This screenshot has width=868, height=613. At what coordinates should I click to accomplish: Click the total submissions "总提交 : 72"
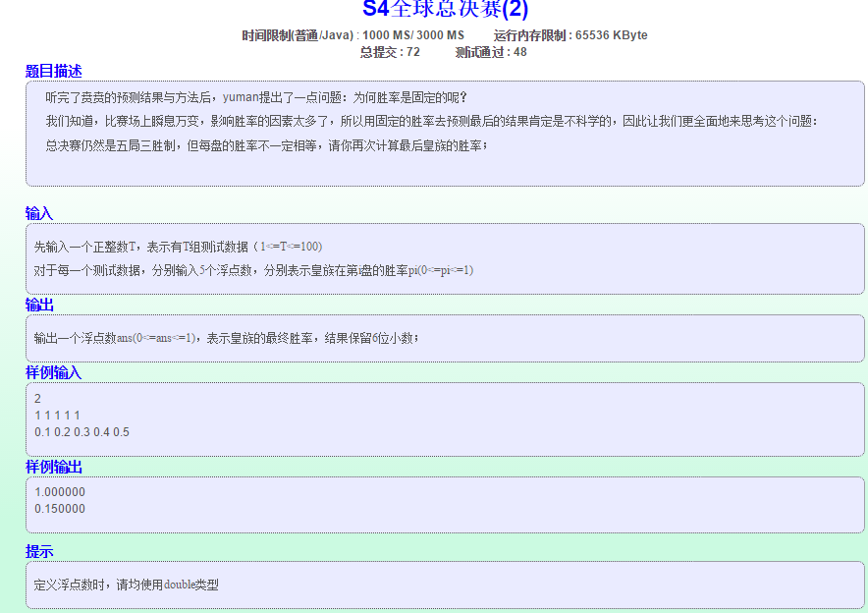click(x=390, y=52)
